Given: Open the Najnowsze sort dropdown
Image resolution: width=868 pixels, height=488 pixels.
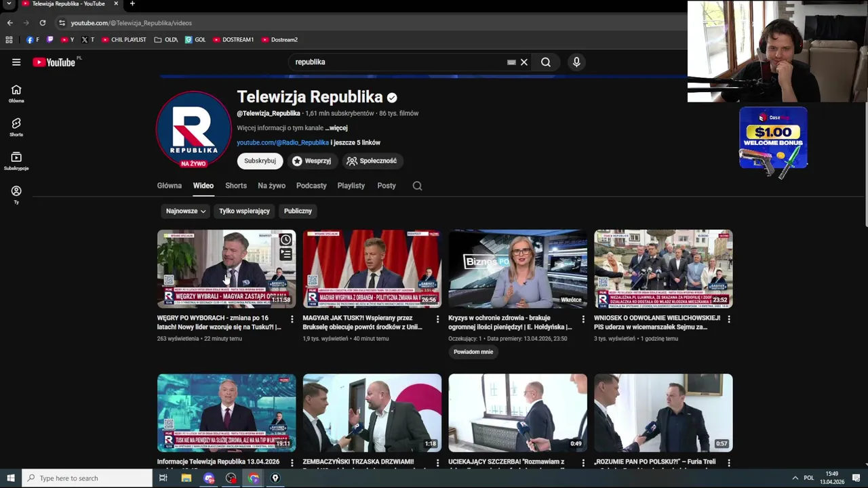Looking at the screenshot, I should [186, 211].
